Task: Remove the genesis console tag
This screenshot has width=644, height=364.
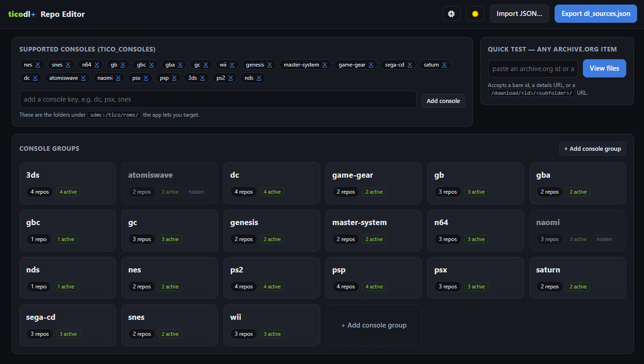Action: coord(270,65)
